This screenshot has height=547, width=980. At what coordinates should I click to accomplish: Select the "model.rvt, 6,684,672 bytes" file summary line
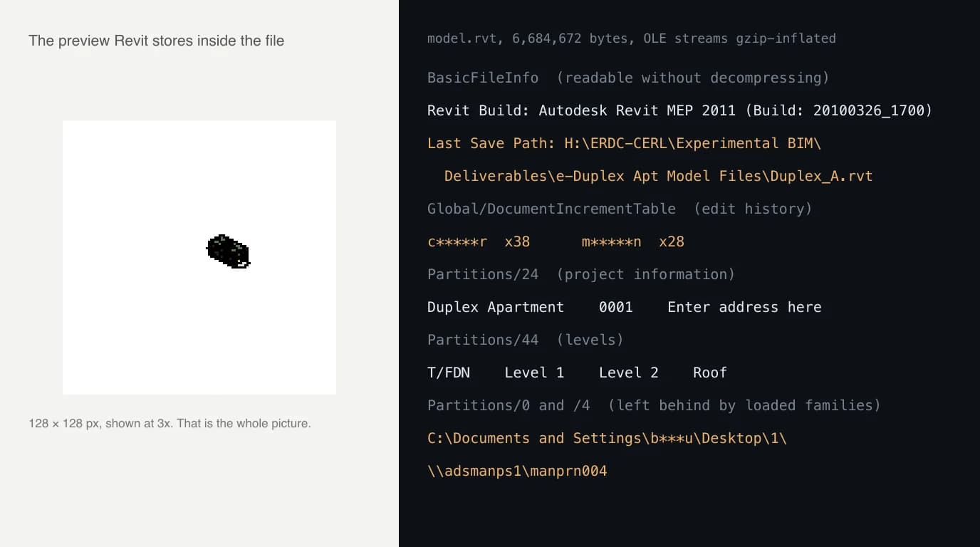click(x=632, y=38)
